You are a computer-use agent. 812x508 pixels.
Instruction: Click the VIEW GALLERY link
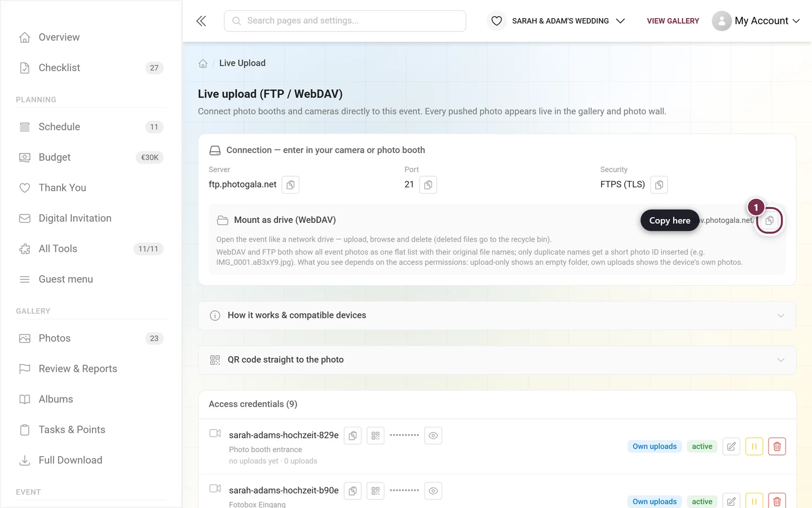pyautogui.click(x=673, y=21)
